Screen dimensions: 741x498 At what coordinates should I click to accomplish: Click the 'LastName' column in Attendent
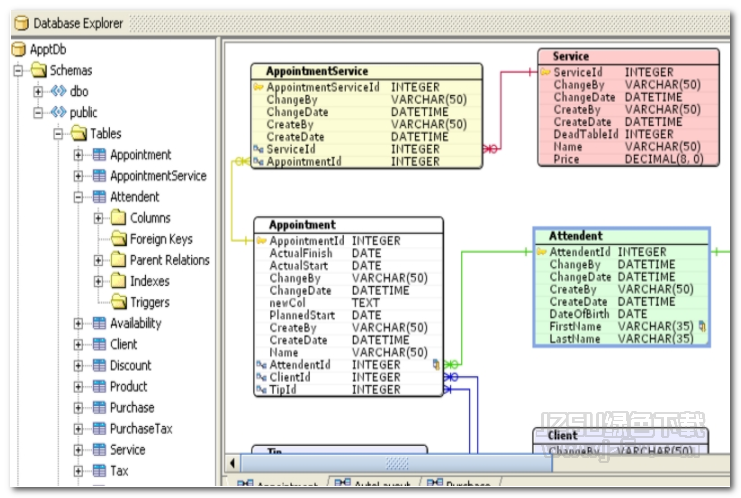(621, 339)
